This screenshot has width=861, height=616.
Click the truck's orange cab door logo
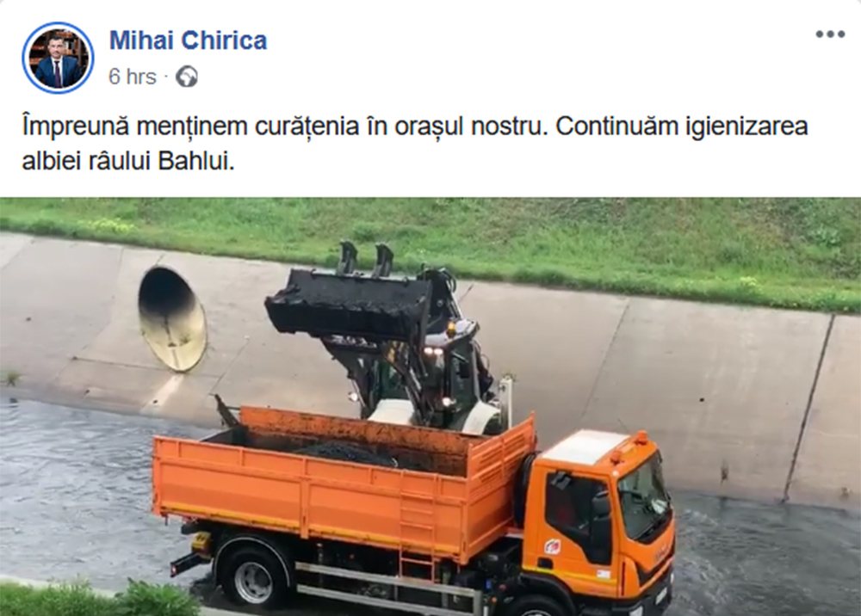[x=551, y=545]
